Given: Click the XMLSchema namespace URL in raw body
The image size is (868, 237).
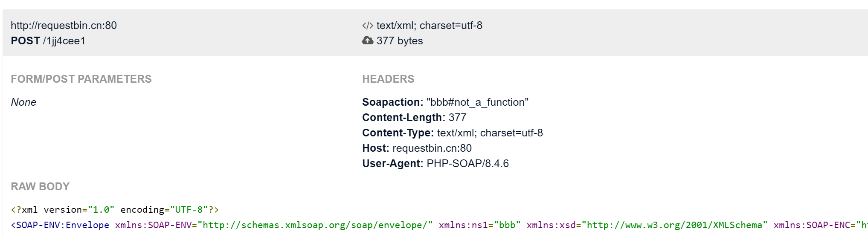Looking at the screenshot, I should coord(674,225).
